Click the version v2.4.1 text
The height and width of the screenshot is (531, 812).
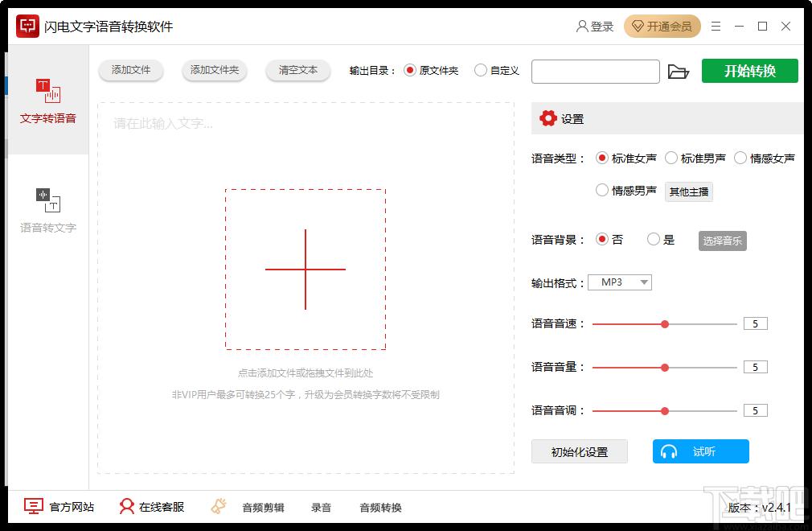(x=760, y=507)
